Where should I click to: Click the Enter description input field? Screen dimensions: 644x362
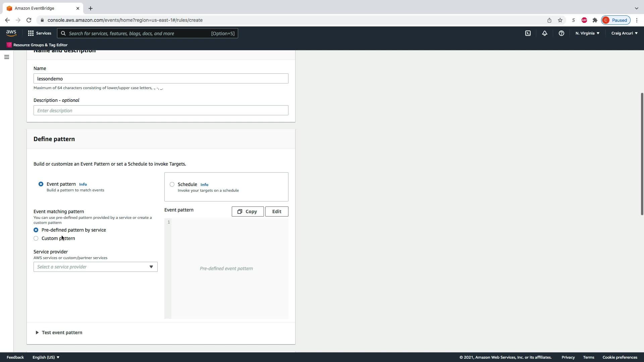(x=161, y=110)
